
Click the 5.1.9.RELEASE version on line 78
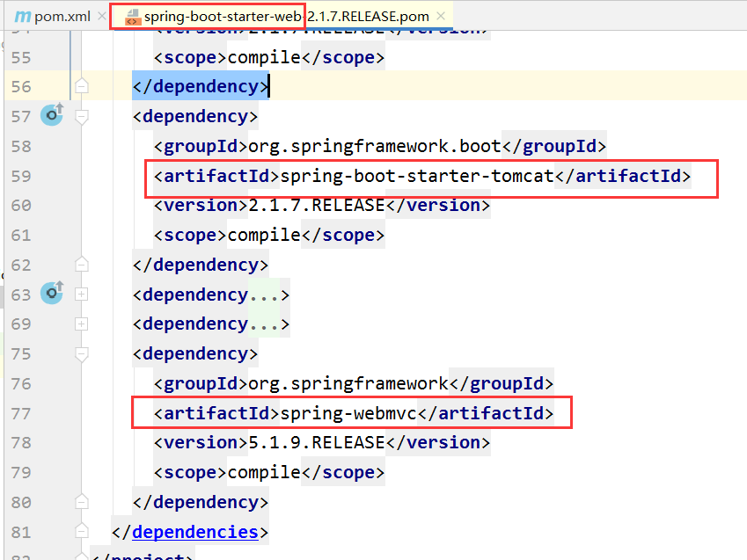[317, 442]
